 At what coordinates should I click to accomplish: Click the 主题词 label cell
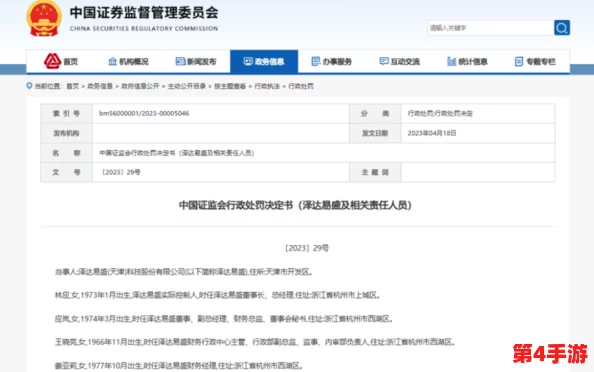click(375, 172)
